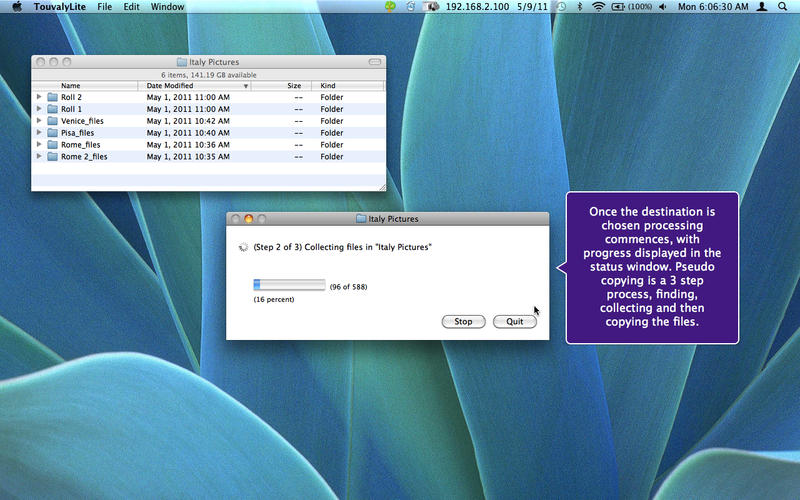Image resolution: width=800 pixels, height=500 pixels.
Task: Open the Bluetooth menu bar icon
Action: (x=580, y=7)
